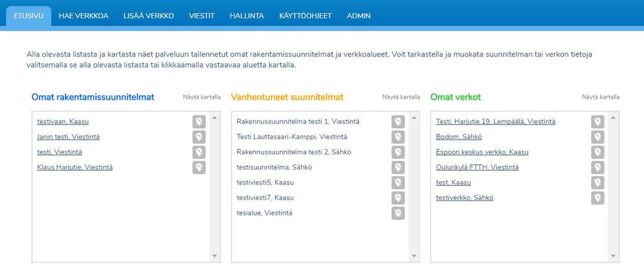Open Oulunkylä FTTH, Viestintä link
This screenshot has height=267, width=644.
(x=477, y=167)
